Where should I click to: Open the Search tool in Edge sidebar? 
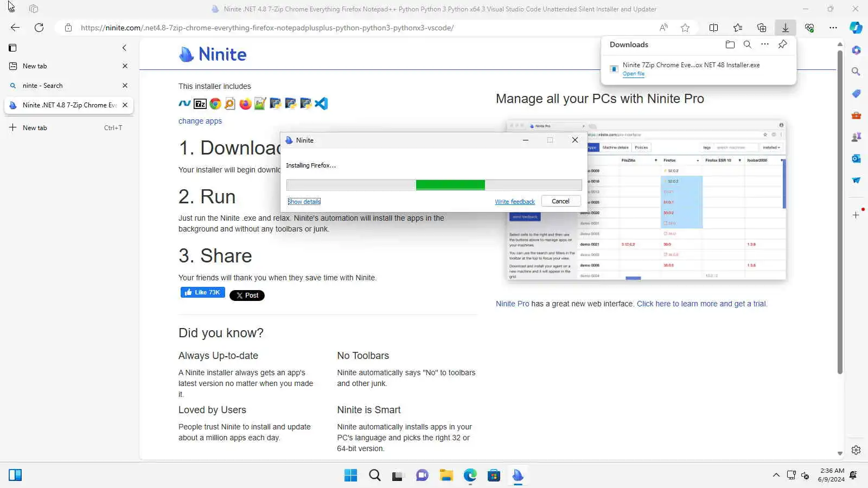856,72
